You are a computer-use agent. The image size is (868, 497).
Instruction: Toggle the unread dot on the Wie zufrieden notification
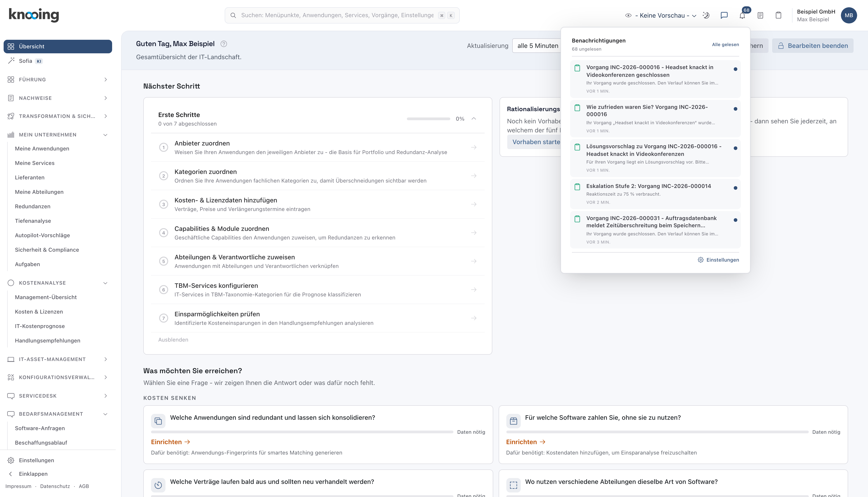pyautogui.click(x=735, y=109)
